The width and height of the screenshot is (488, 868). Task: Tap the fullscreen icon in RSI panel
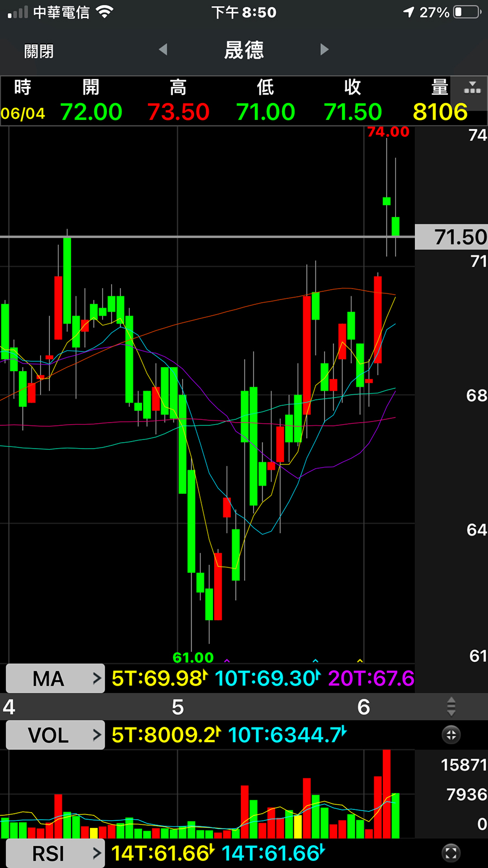pos(451,853)
